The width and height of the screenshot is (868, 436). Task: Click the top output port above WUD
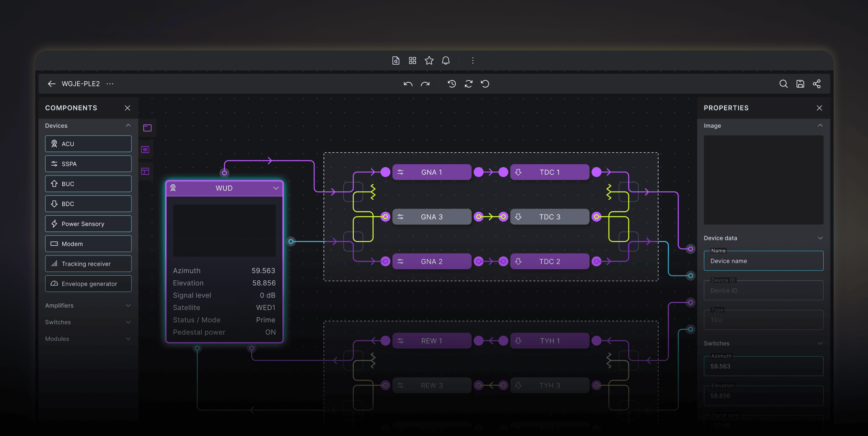coord(225,173)
